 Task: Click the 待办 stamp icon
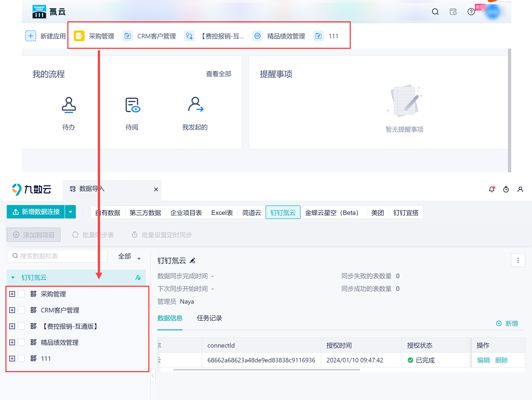coord(69,105)
